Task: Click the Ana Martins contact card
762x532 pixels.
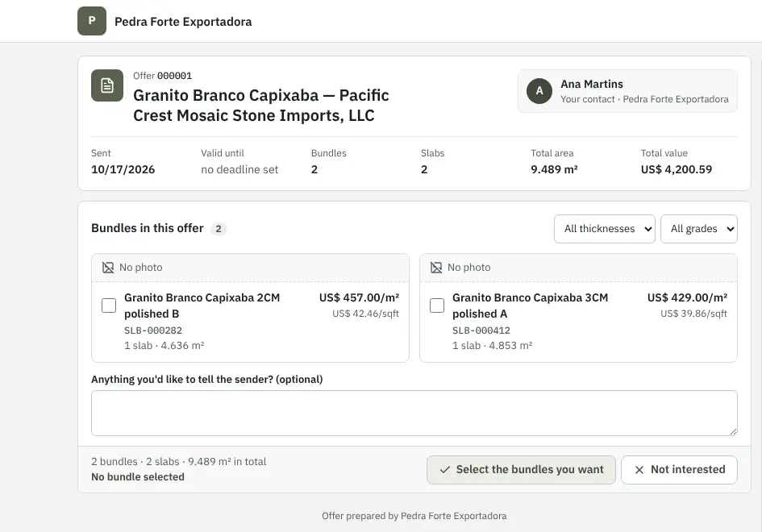Action: pyautogui.click(x=627, y=91)
